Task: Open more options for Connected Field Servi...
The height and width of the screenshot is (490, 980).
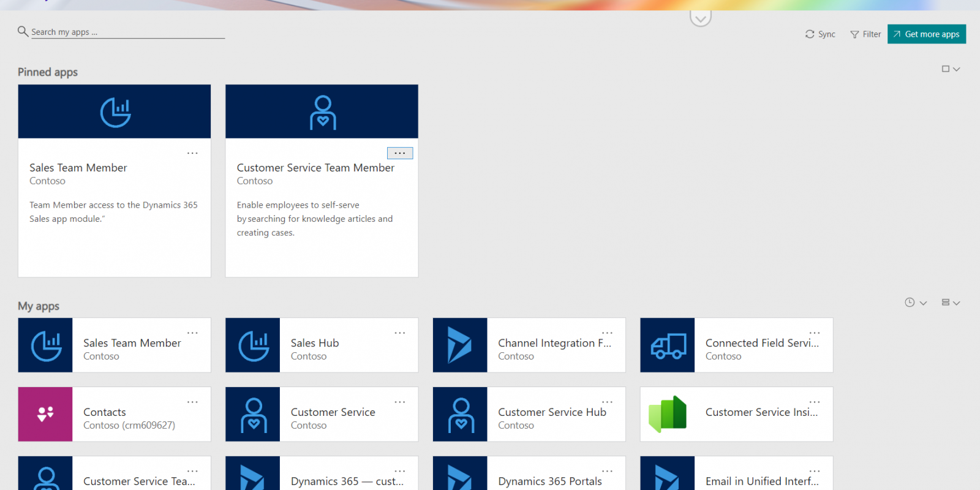Action: click(815, 333)
